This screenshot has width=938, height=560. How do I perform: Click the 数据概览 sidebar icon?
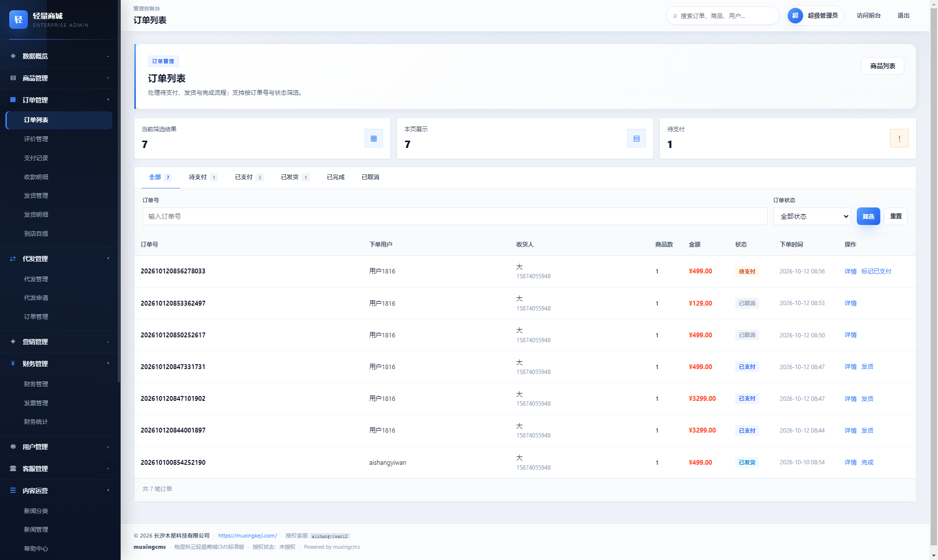pyautogui.click(x=13, y=56)
